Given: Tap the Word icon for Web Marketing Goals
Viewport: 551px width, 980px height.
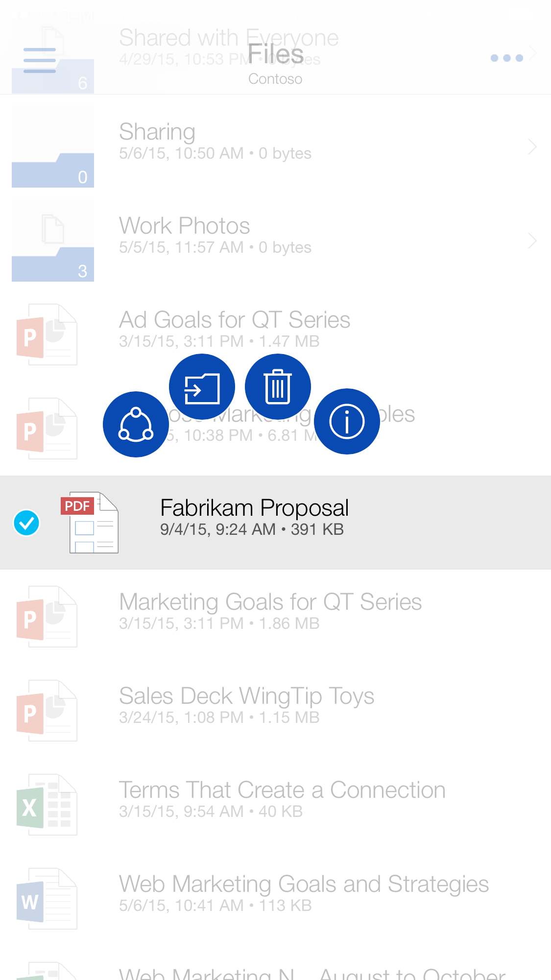Looking at the screenshot, I should [47, 899].
